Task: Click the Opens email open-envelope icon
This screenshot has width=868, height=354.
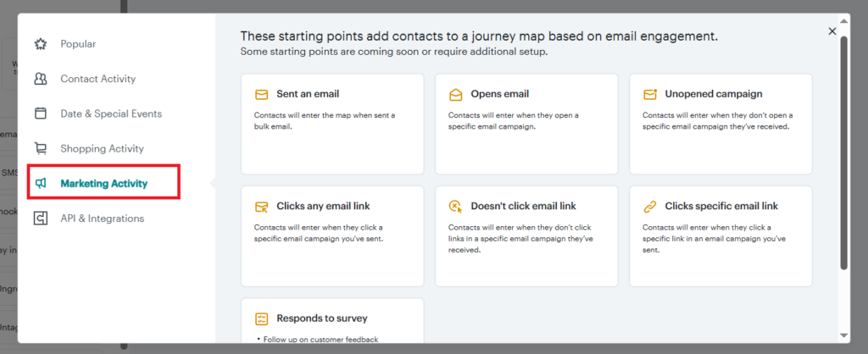Action: click(455, 95)
